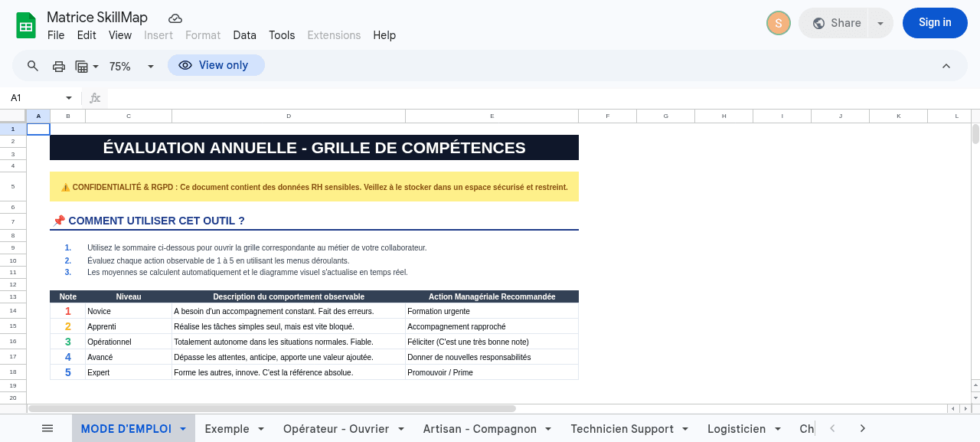Open the View menu
Screen dimensions: 980x442
[120, 35]
